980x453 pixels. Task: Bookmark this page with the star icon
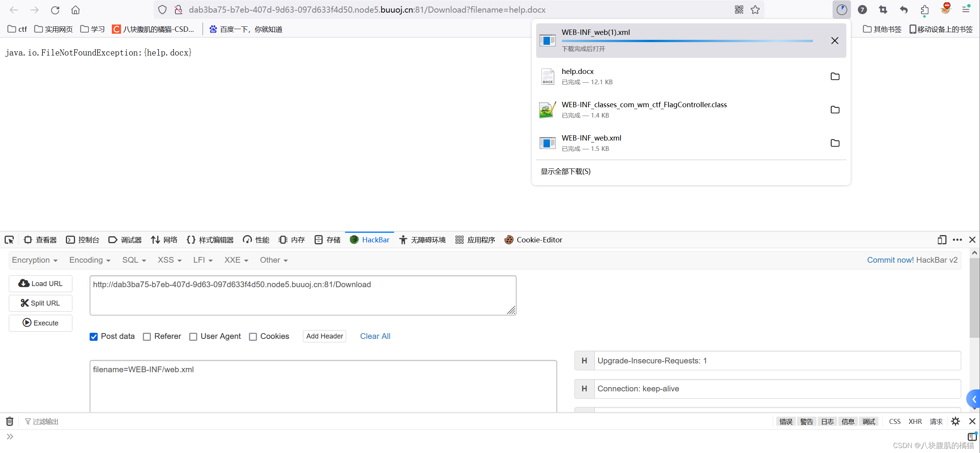coord(755,10)
